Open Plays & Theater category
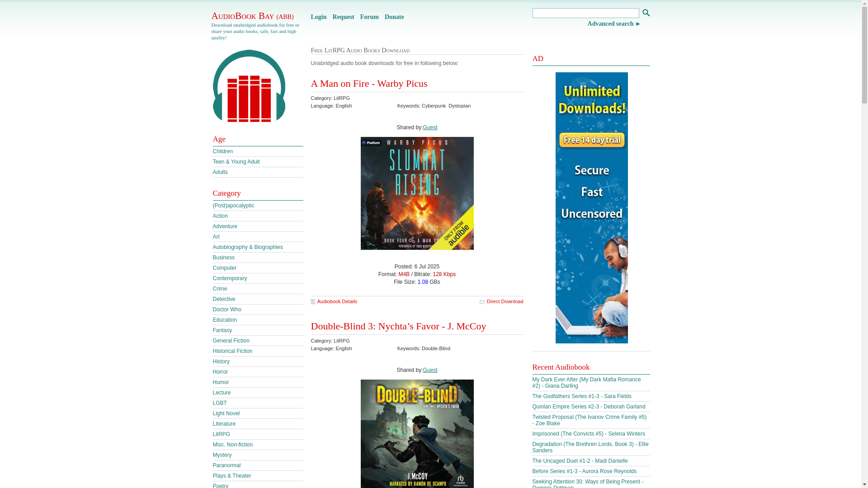 click(x=231, y=476)
